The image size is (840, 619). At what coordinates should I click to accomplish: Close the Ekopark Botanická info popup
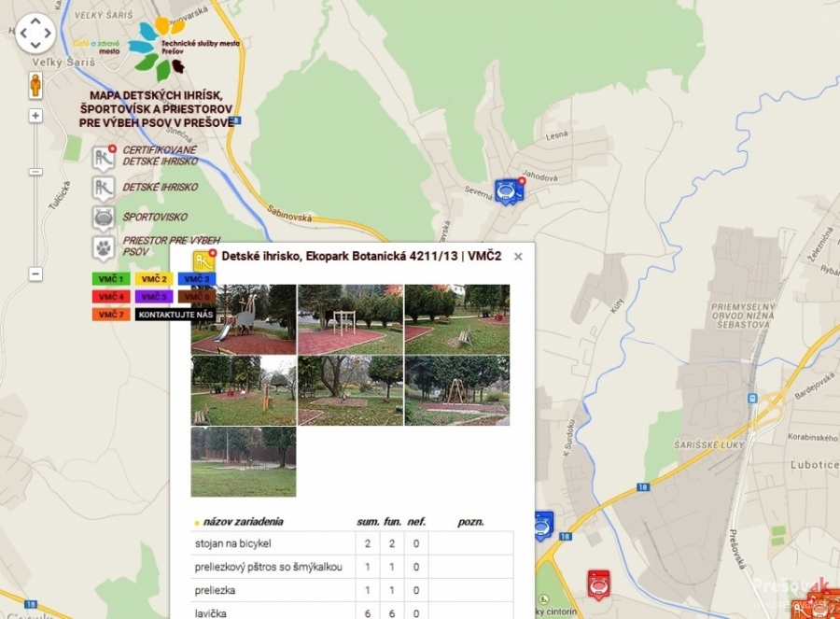518,257
